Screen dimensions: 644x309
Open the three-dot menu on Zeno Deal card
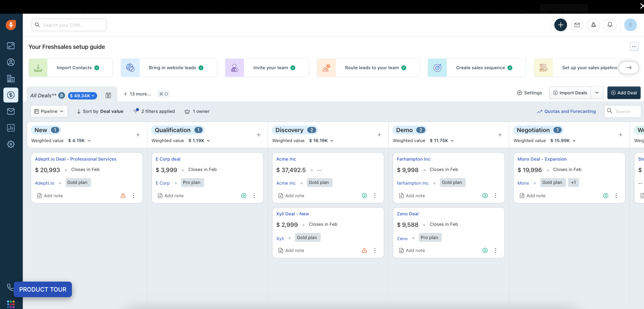(495, 251)
